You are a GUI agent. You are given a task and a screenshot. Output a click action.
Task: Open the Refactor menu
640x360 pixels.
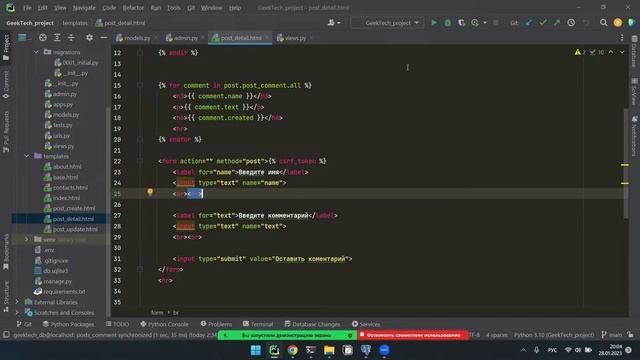[133, 8]
